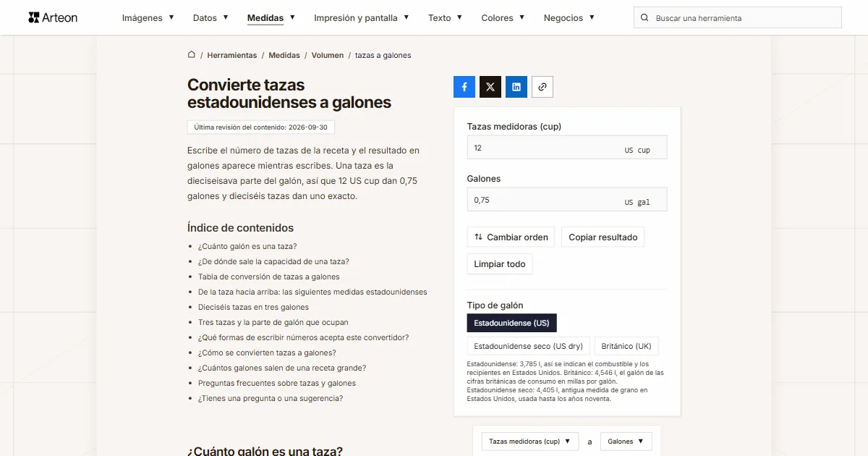Expand the Colores menu
Image resolution: width=868 pixels, height=456 pixels.
[503, 18]
